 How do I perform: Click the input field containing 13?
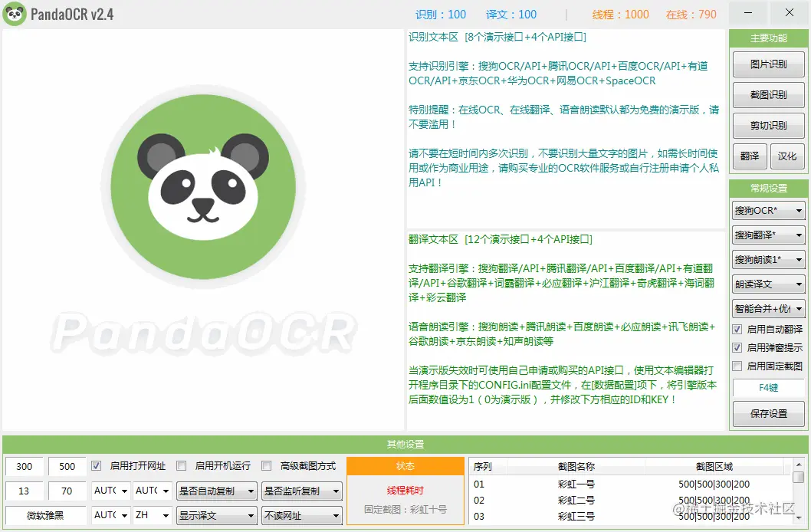(25, 491)
